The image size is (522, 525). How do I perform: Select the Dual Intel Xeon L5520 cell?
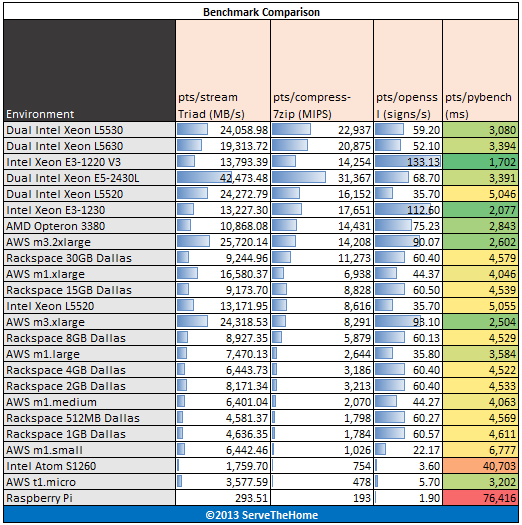click(89, 194)
